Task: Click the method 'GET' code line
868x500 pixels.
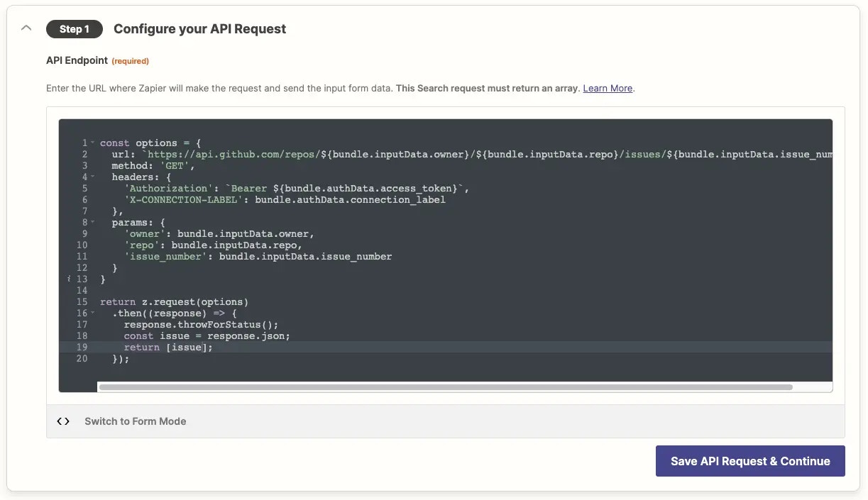Action: click(x=153, y=166)
